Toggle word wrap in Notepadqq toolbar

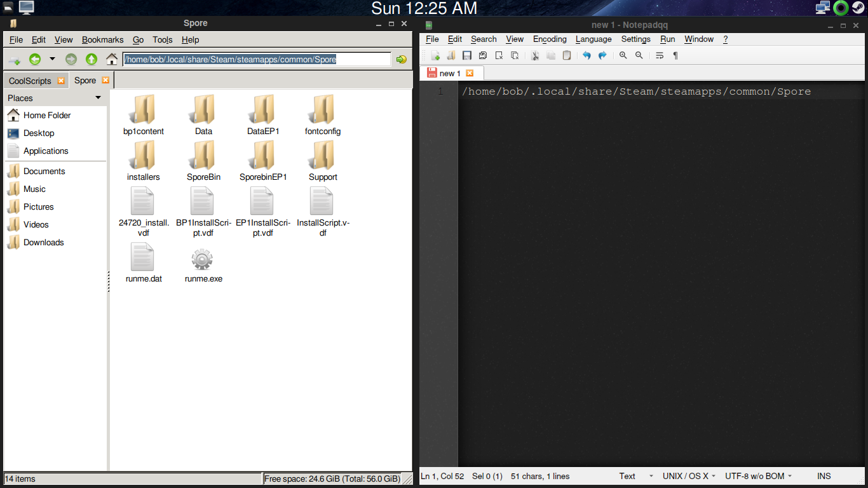pyautogui.click(x=660, y=56)
